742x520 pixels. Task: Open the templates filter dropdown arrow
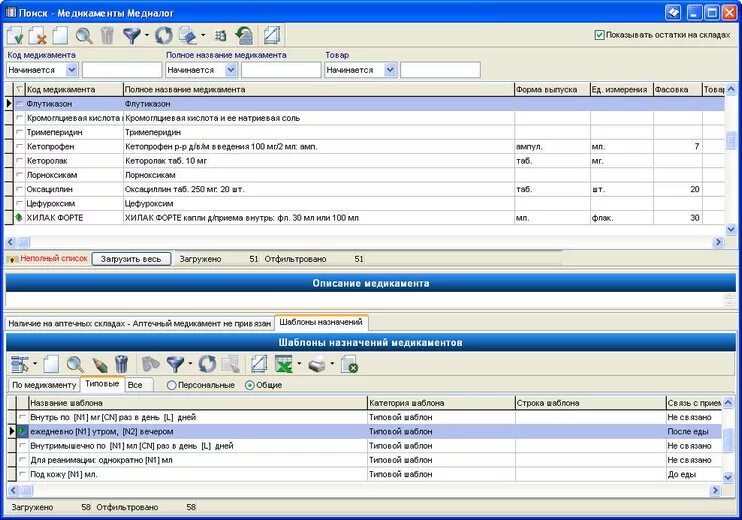(x=190, y=364)
